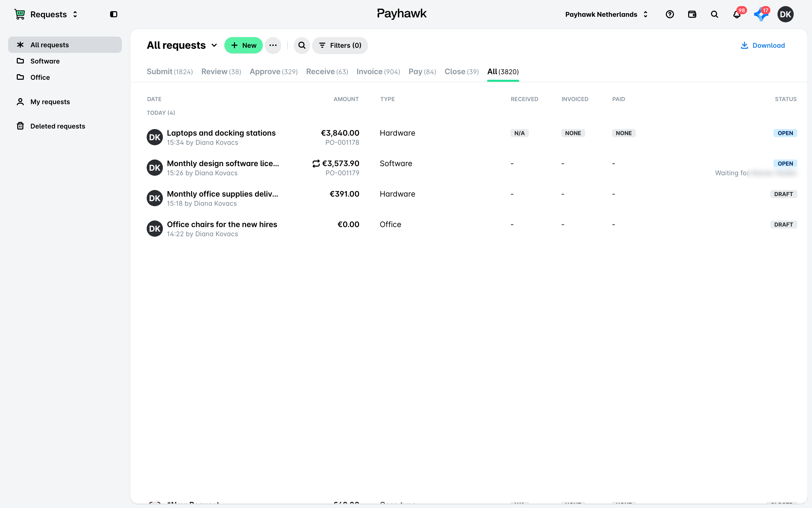
Task: Open the Office folder in sidebar
Action: pyautogui.click(x=65, y=77)
